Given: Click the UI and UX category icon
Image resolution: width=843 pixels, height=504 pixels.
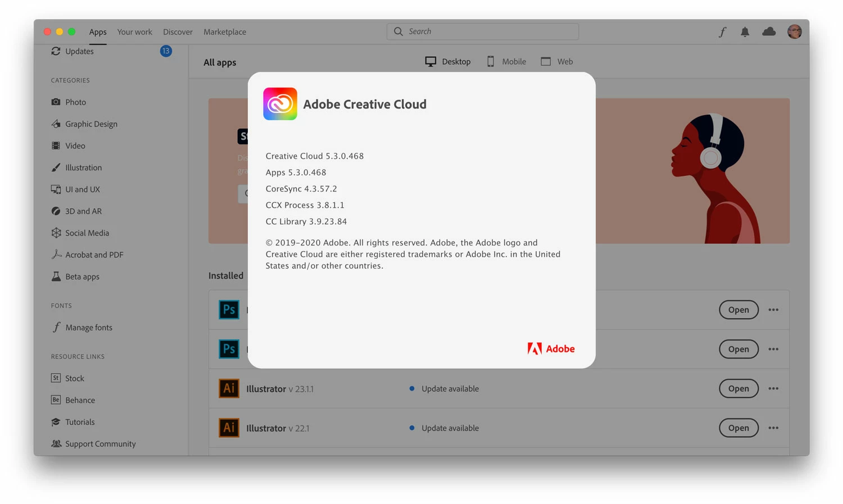Looking at the screenshot, I should [x=56, y=189].
